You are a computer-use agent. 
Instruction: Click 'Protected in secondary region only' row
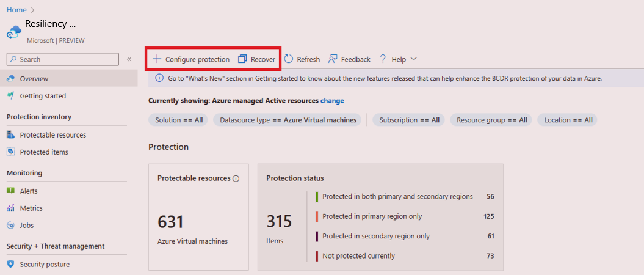[405, 236]
